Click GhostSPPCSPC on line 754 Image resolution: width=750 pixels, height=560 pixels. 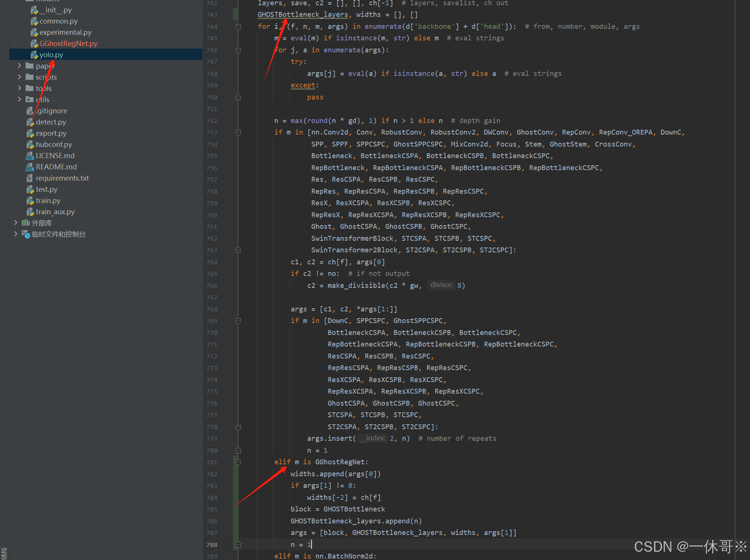[x=418, y=145]
